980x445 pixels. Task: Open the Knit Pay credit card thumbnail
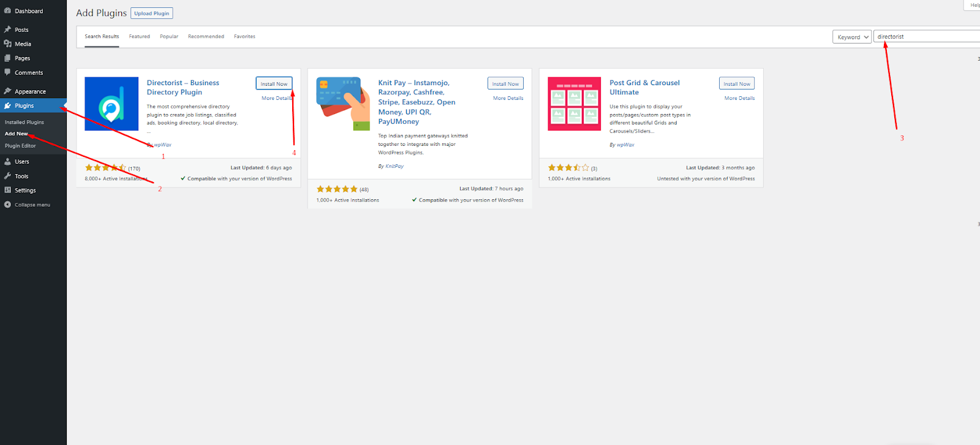(343, 104)
